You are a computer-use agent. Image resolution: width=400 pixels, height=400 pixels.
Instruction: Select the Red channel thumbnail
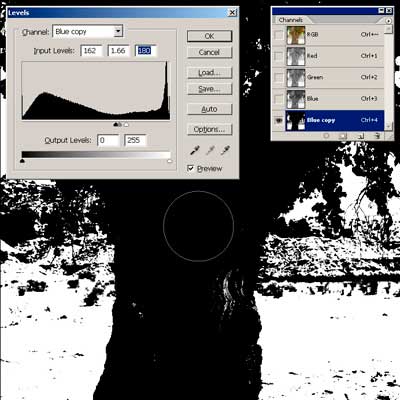pos(296,56)
